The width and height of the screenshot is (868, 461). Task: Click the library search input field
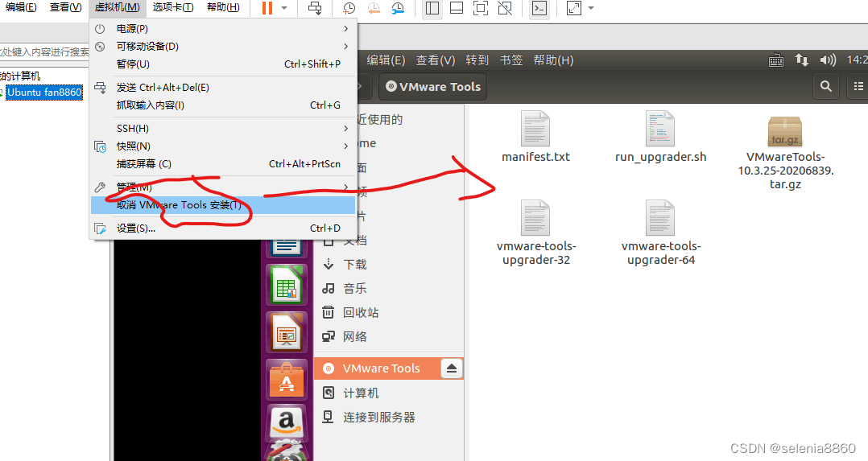(44, 52)
